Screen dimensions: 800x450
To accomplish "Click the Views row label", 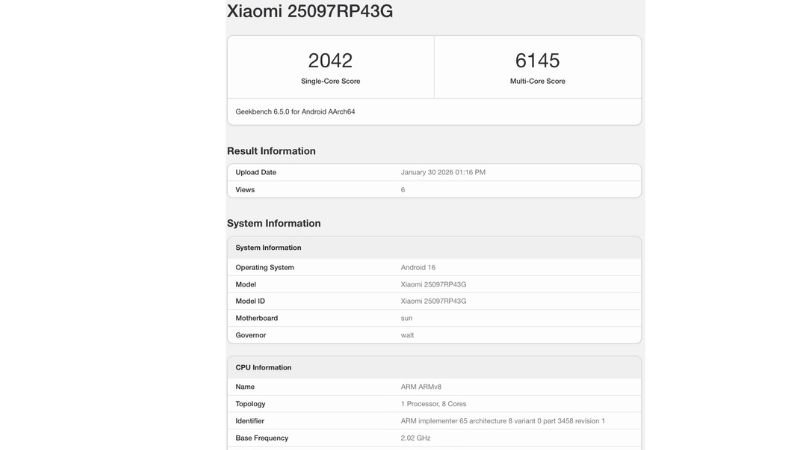I will click(245, 190).
